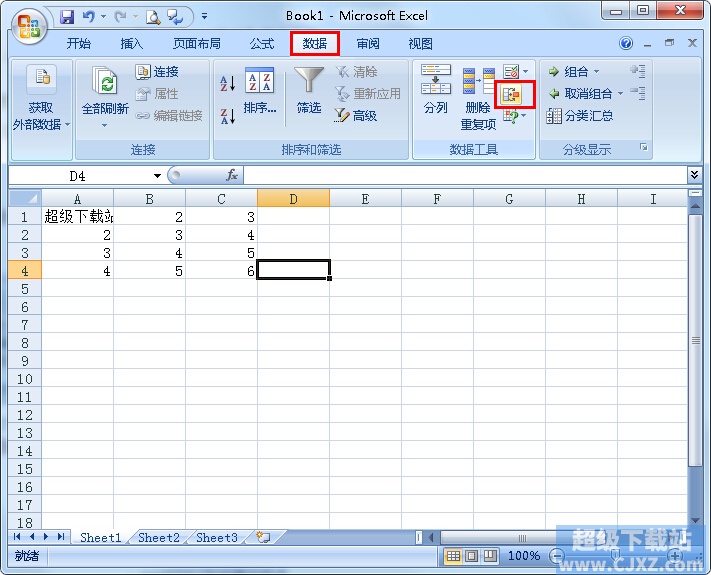Open 高级 advanced filter

pos(356,116)
